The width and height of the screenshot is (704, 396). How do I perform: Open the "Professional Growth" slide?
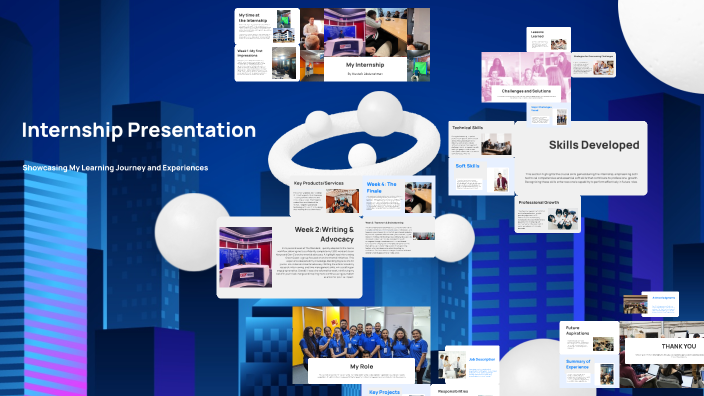548,214
